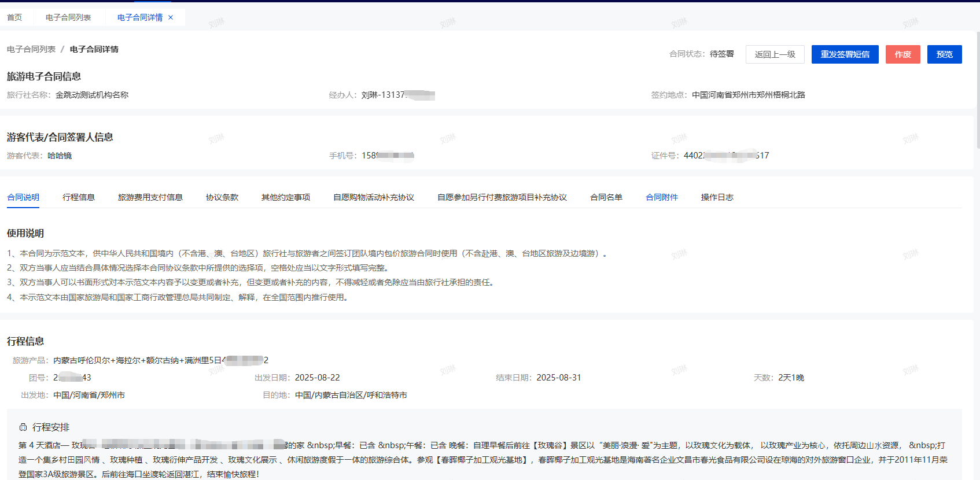The width and height of the screenshot is (980, 480).
Task: View the 操作日志 tab
Action: point(717,197)
